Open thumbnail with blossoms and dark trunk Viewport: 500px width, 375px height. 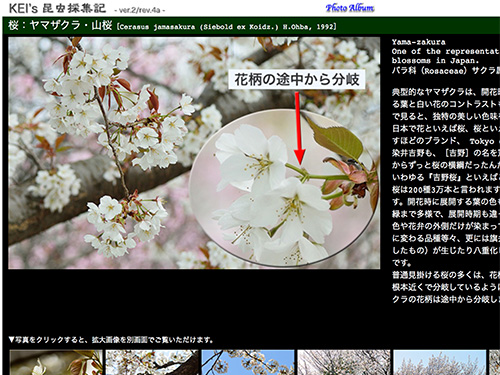pyautogui.click(x=152, y=362)
